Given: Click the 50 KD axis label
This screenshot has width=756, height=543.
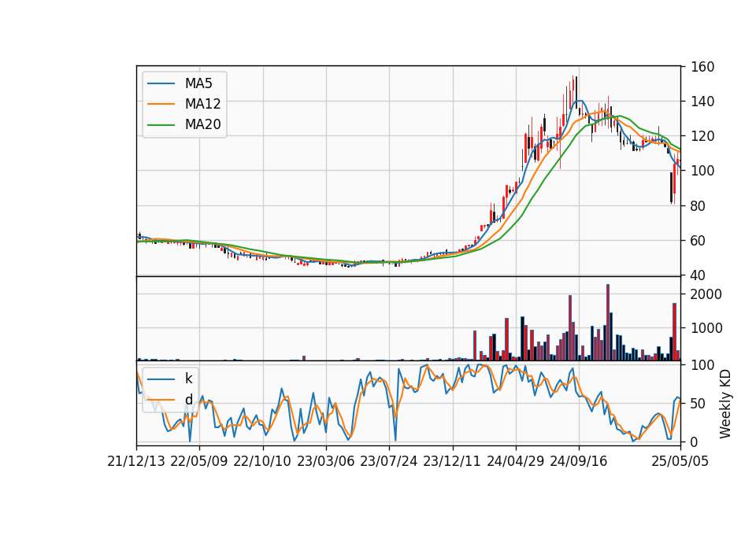Looking at the screenshot, I should pos(699,404).
